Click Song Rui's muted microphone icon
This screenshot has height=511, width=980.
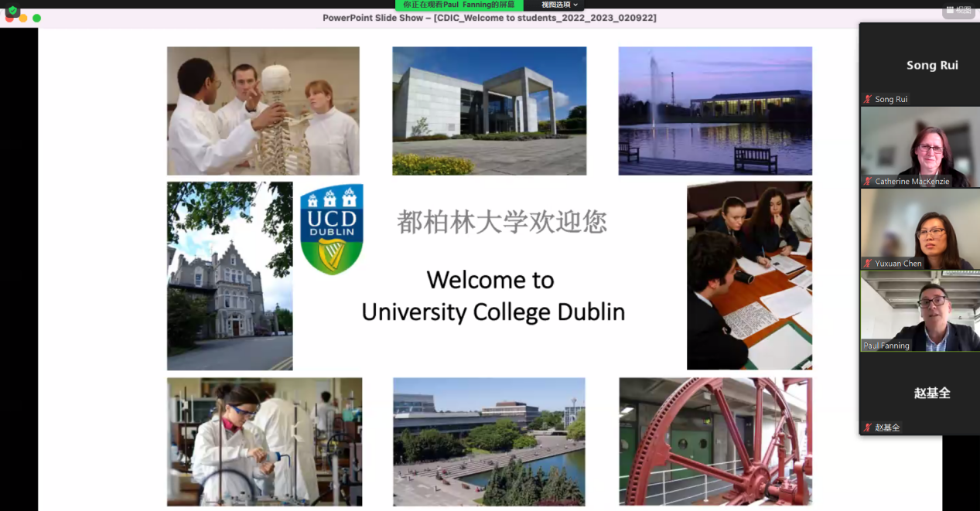(868, 100)
